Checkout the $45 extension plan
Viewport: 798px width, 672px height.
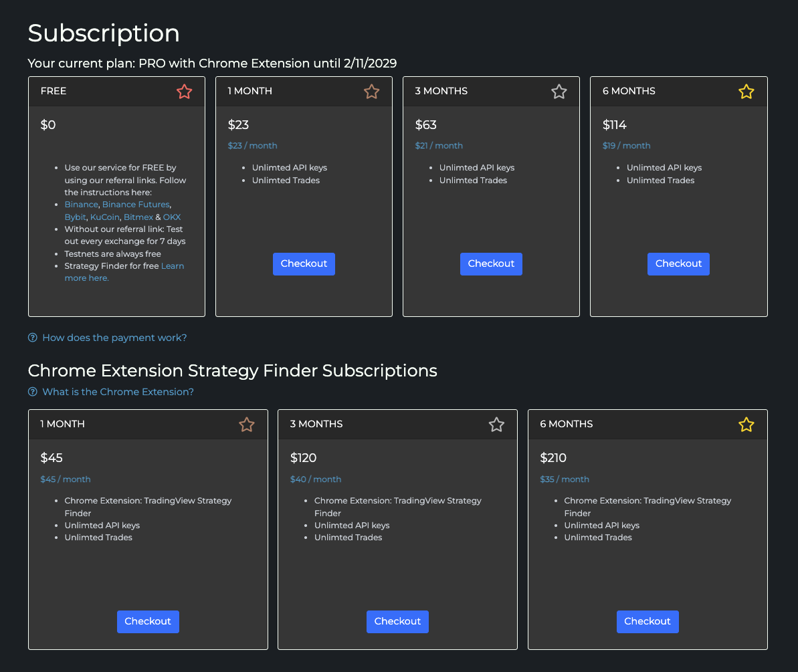click(x=148, y=622)
